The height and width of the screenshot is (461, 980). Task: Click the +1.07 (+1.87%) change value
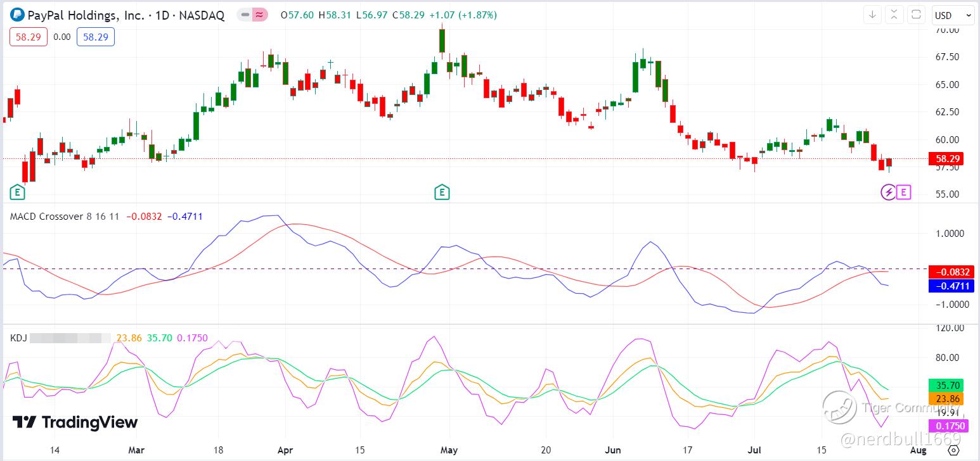463,15
